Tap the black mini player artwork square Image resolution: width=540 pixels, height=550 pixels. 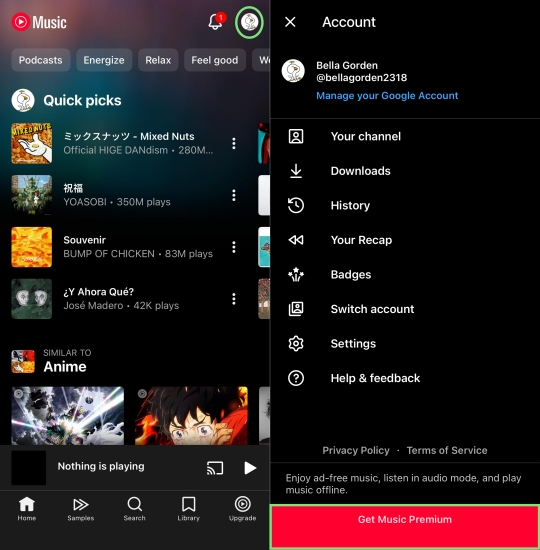[29, 468]
